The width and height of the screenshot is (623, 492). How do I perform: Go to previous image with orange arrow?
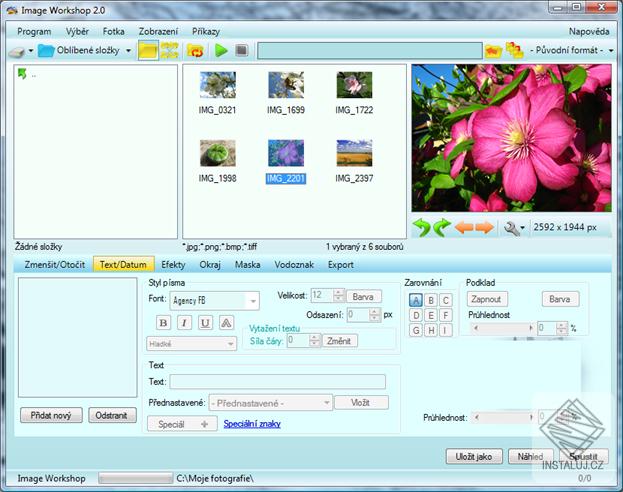point(464,228)
